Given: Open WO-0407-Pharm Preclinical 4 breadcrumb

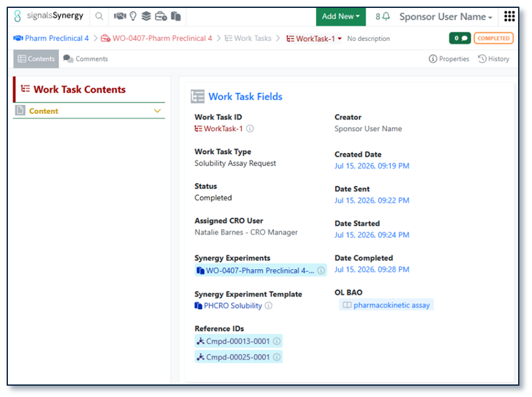Looking at the screenshot, I should click(156, 38).
